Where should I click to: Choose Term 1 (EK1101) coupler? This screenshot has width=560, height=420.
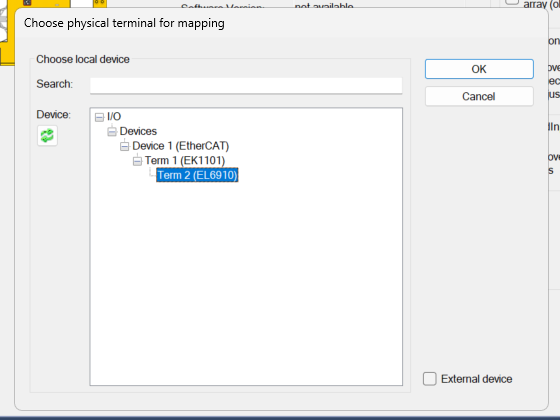(185, 161)
